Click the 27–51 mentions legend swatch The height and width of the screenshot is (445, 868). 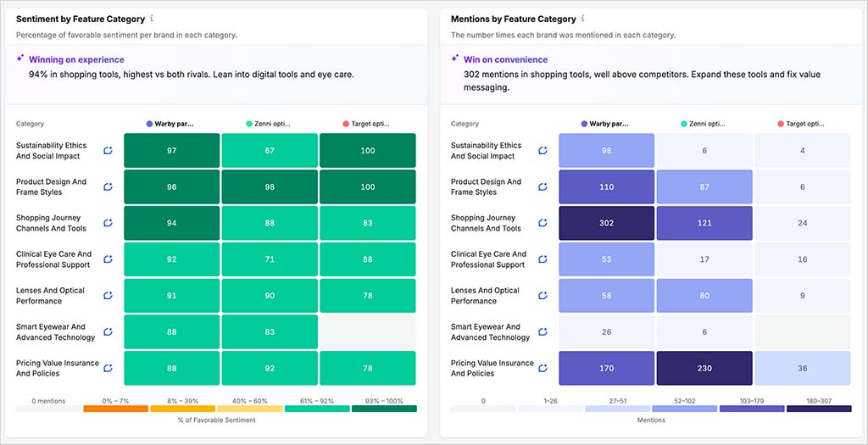pyautogui.click(x=617, y=409)
